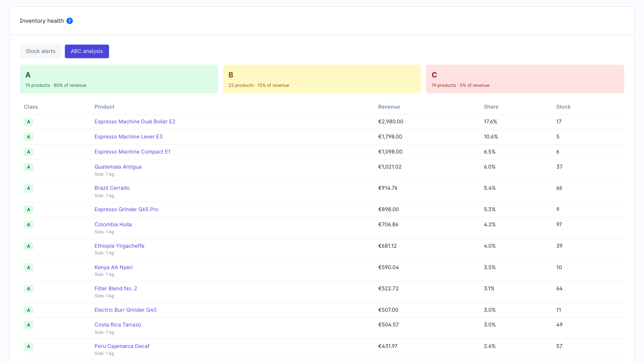Click the A class badge for Brazil Cerrado
Screen dimensions: 644x362
click(x=29, y=188)
